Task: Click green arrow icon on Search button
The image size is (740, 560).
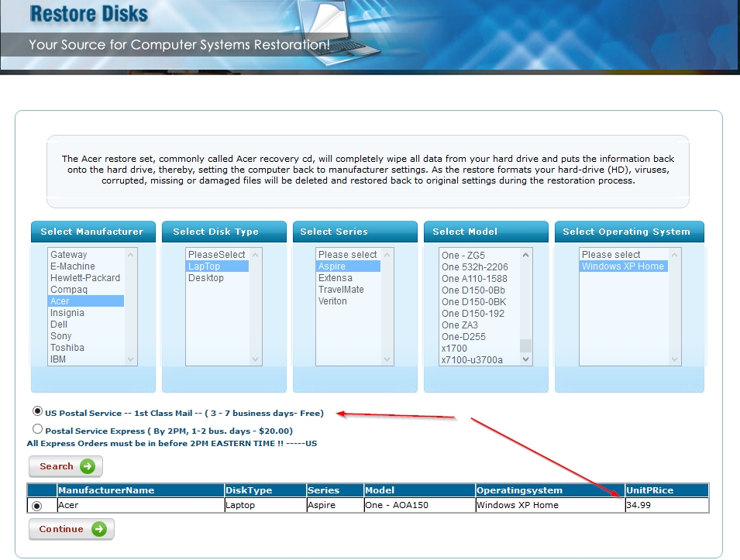Action: coord(88,466)
